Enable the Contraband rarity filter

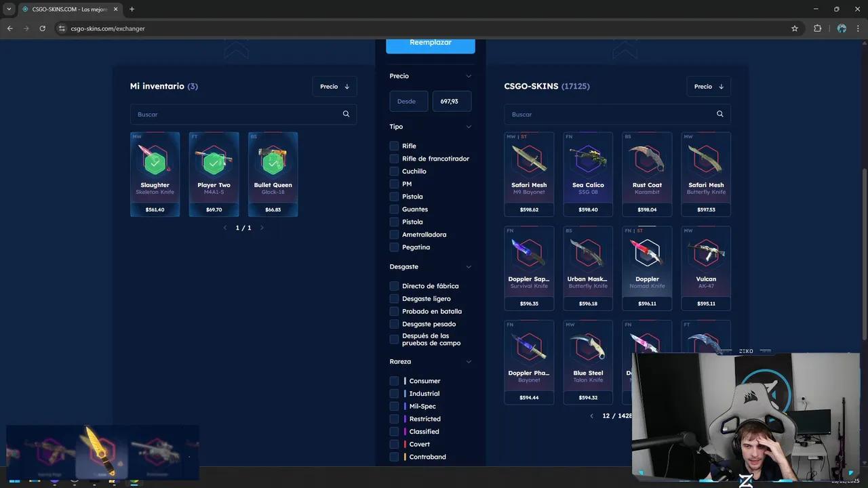coord(394,457)
